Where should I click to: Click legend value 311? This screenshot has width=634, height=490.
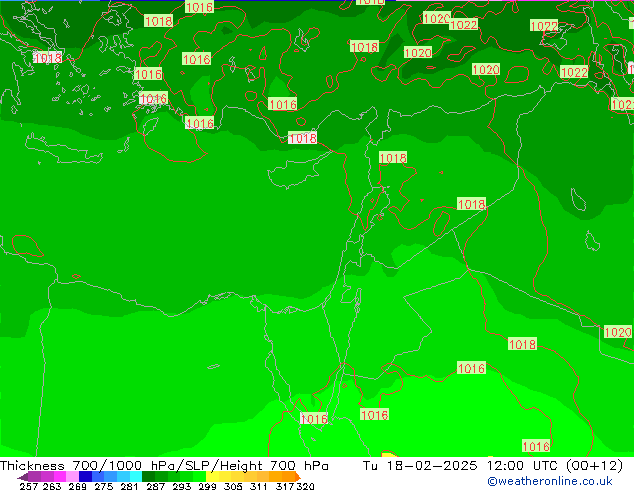point(259,486)
